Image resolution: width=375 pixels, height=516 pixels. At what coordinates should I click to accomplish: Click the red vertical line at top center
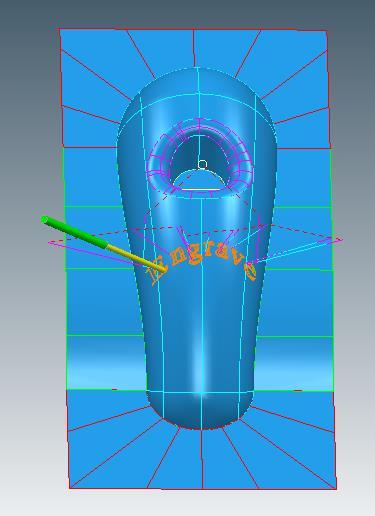(194, 48)
